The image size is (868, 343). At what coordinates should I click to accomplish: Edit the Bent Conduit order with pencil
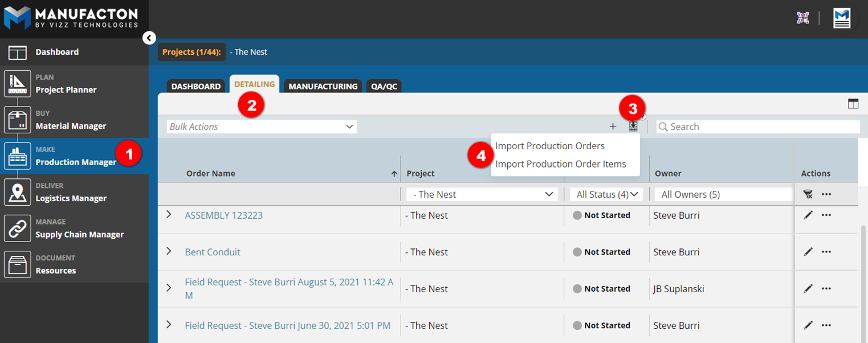click(x=808, y=252)
